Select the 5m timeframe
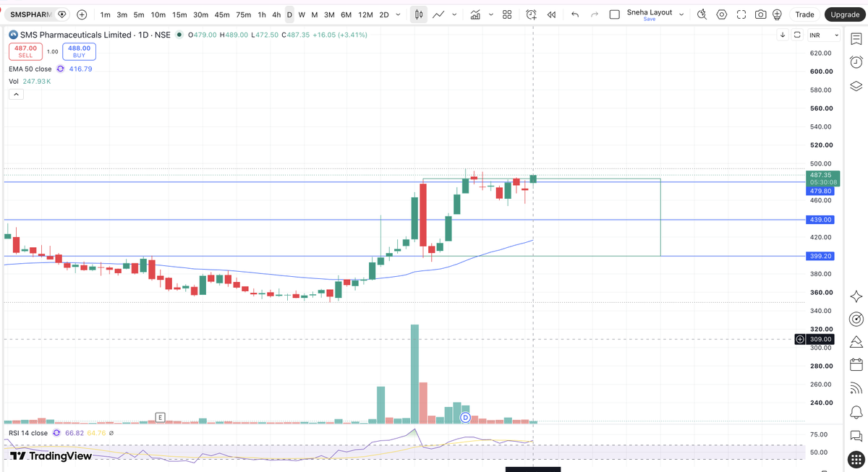The width and height of the screenshot is (868, 472). coord(139,14)
